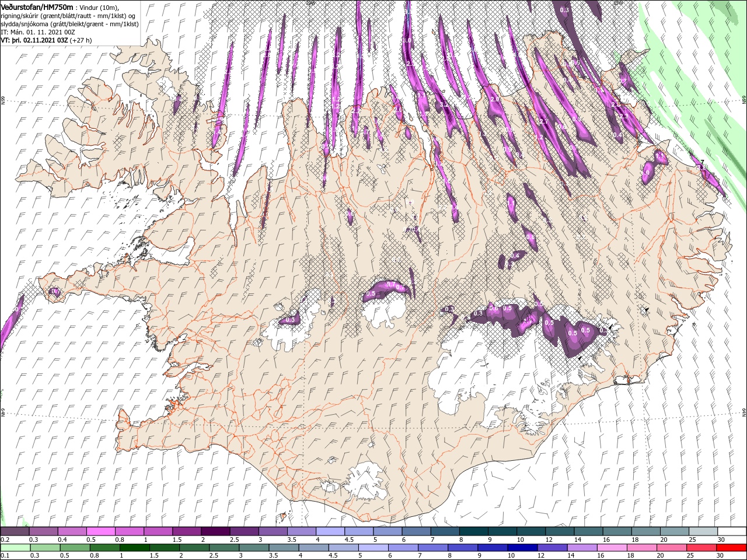Image resolution: width=747 pixels, height=560 pixels.
Task: Choose the lower legend swatch starting at 3.5
Action: [x=284, y=548]
